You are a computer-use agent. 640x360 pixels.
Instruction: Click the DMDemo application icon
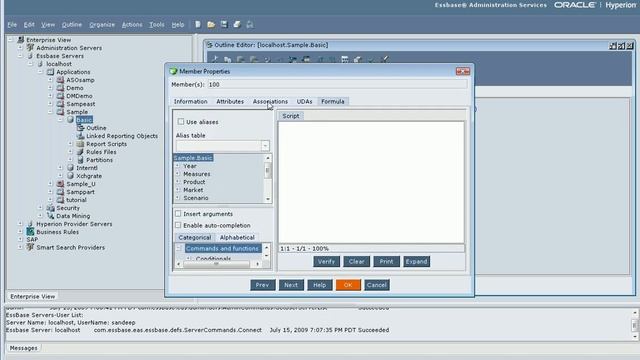coord(60,96)
